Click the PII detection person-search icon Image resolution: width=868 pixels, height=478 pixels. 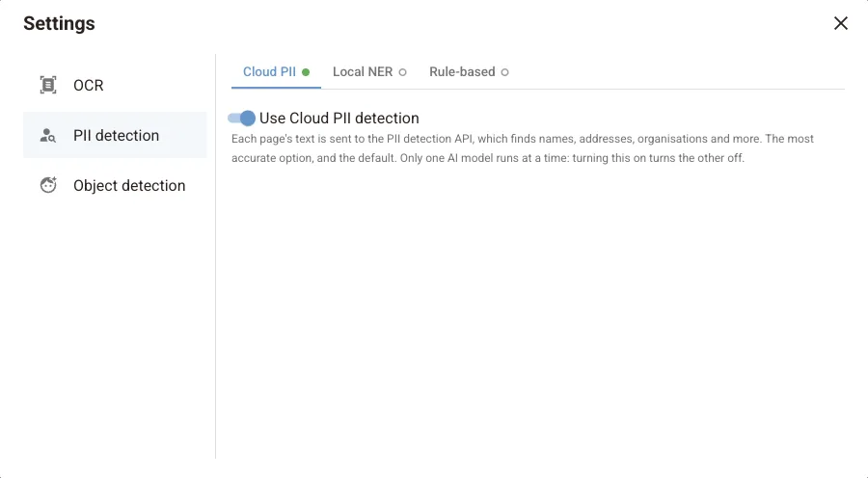point(48,135)
